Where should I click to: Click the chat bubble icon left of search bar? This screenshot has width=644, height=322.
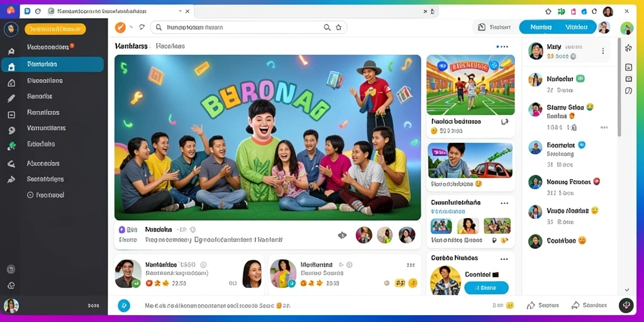pos(142,28)
